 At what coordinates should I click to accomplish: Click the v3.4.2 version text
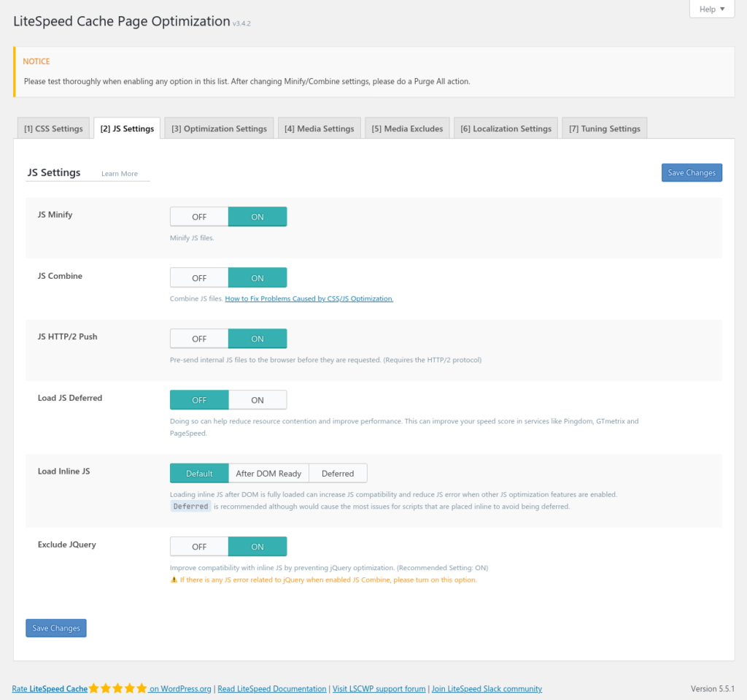(241, 23)
